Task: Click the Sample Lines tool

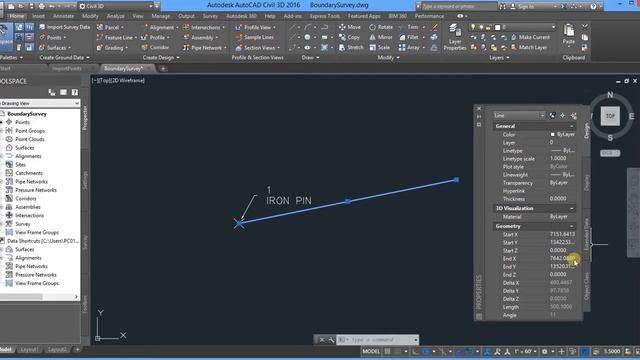Action: pos(255,38)
